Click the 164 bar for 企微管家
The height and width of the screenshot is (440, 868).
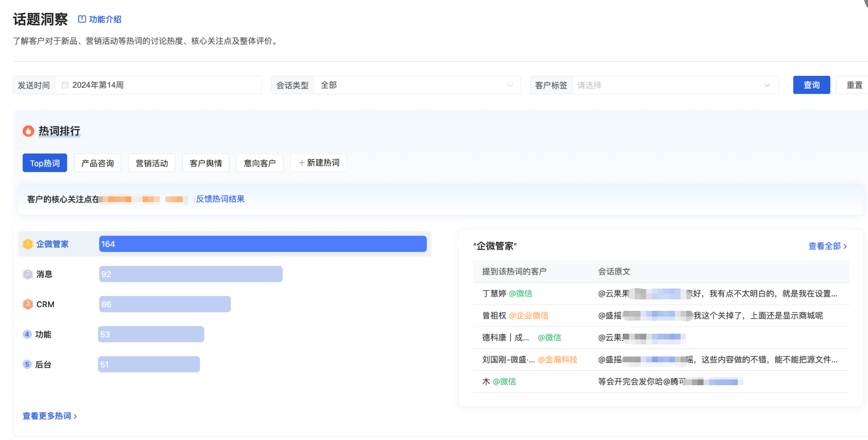pos(263,244)
